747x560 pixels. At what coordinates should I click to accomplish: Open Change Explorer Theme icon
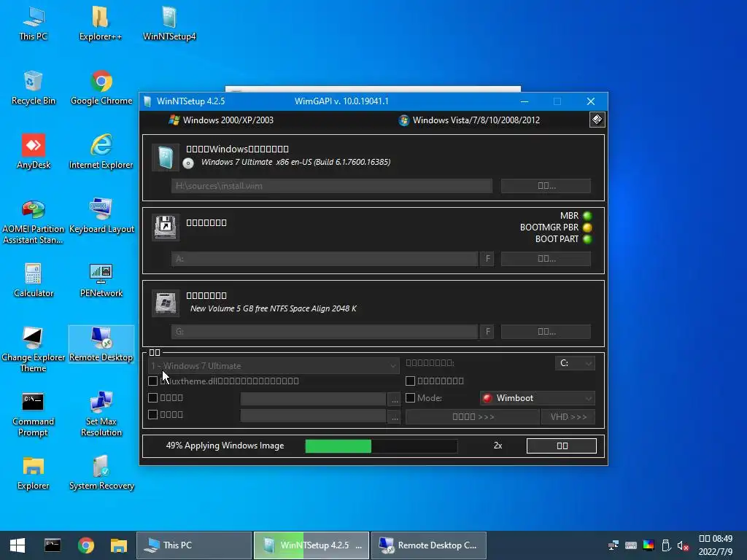point(34,350)
